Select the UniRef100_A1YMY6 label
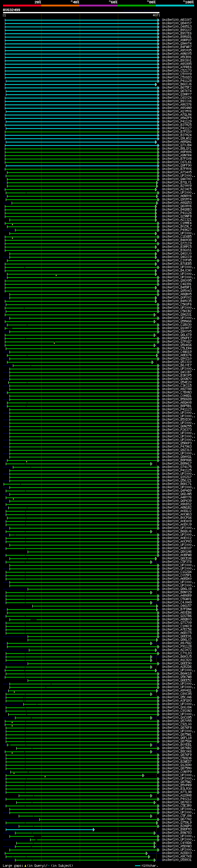The height and width of the screenshot is (868, 197). click(177, 111)
